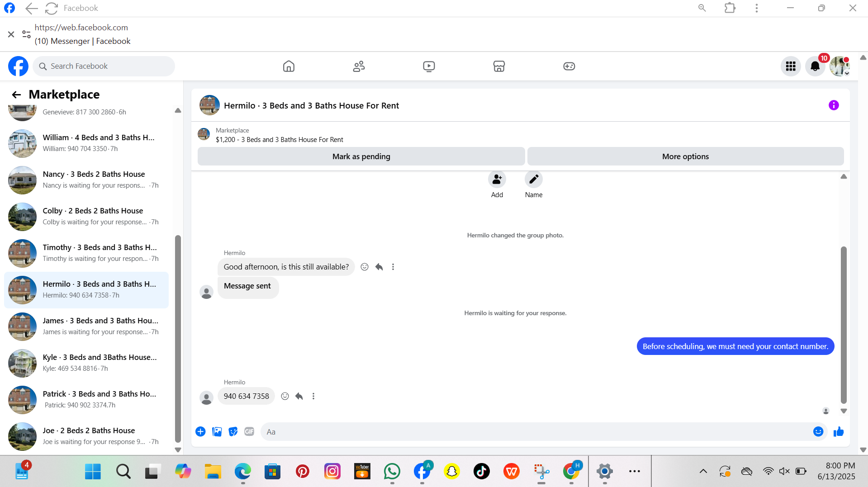
Task: Show hidden tray icons chevron
Action: tap(703, 472)
